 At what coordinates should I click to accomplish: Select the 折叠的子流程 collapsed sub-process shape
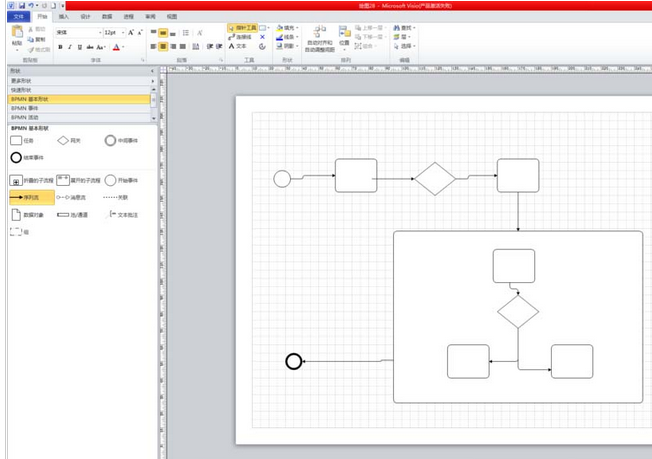(16, 181)
